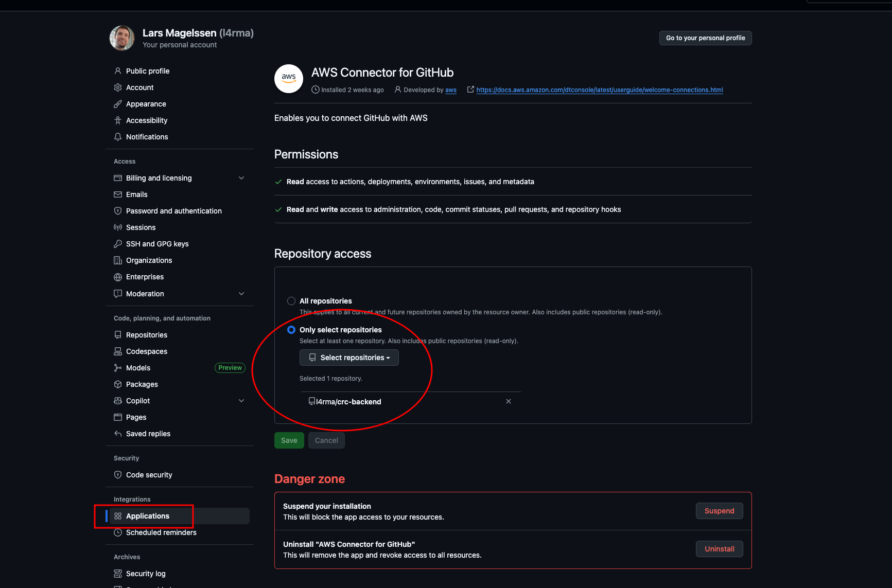Select the SSH and GPG keys icon
Screen dimensions: 892x588
coord(118,244)
